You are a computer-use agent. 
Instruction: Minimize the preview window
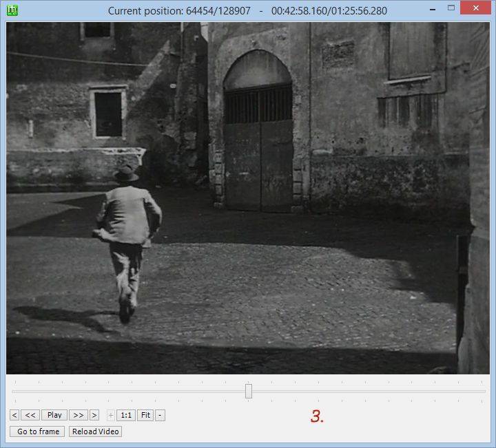[433, 10]
